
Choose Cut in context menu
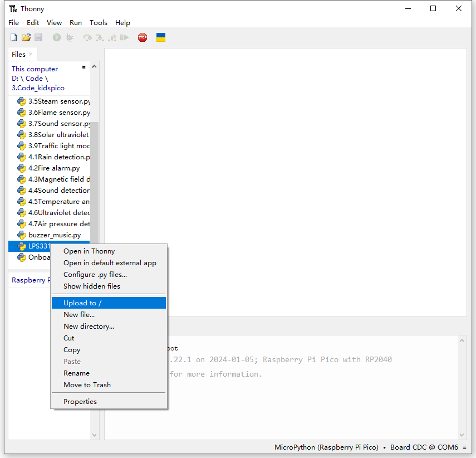tap(109, 338)
